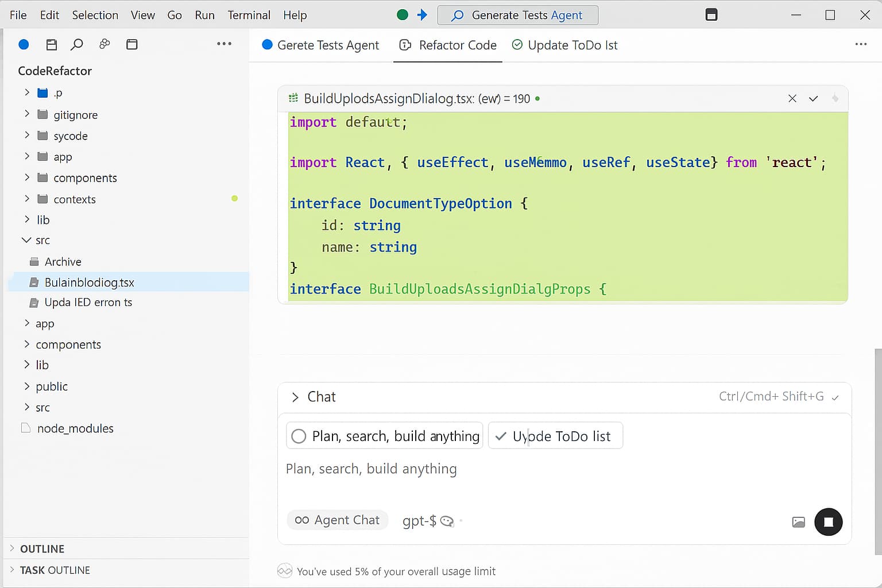Click the blue forward arrow in title bar
This screenshot has height=588, width=882.
(x=422, y=15)
